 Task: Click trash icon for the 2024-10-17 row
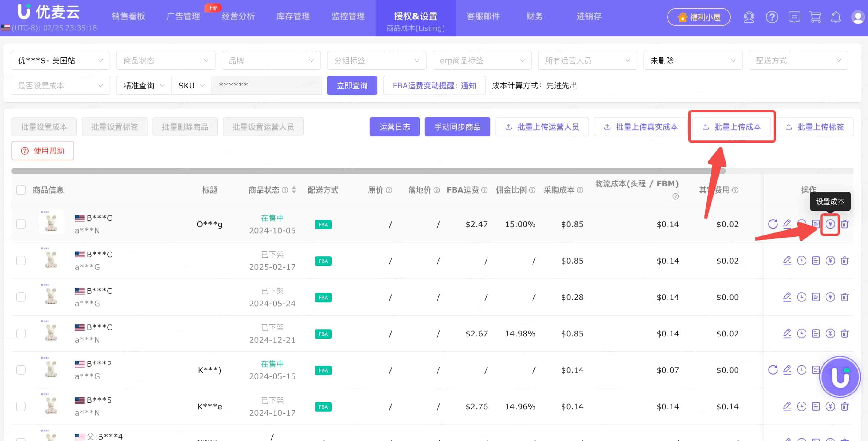[844, 406]
